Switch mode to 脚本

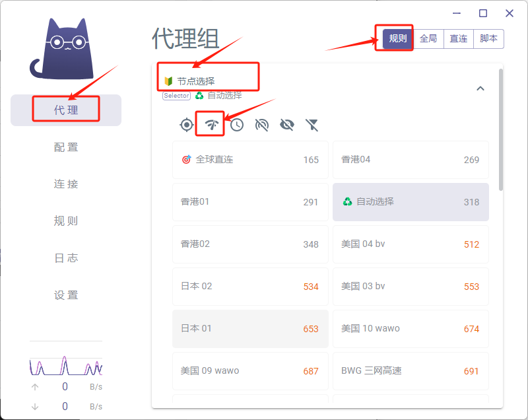click(488, 39)
